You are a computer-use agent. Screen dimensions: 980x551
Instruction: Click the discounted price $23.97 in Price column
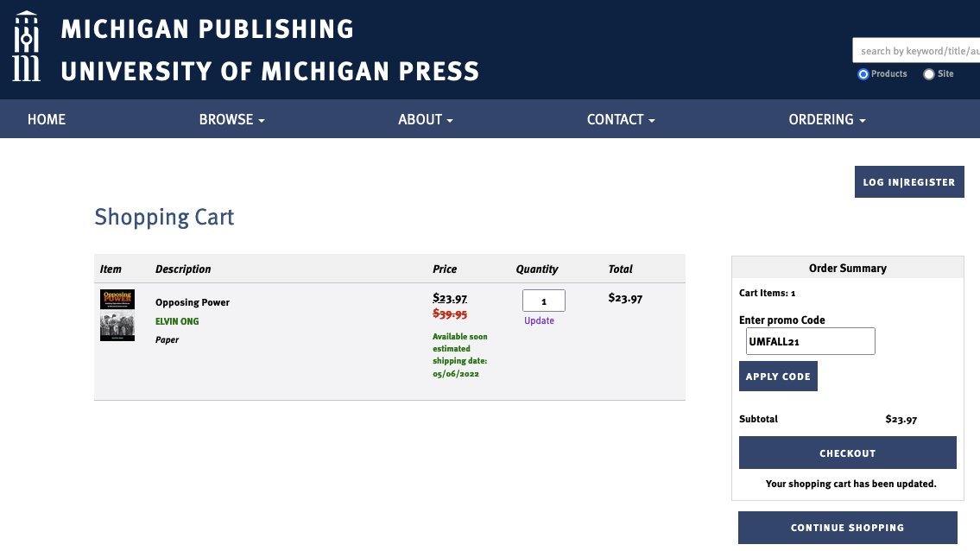450,298
